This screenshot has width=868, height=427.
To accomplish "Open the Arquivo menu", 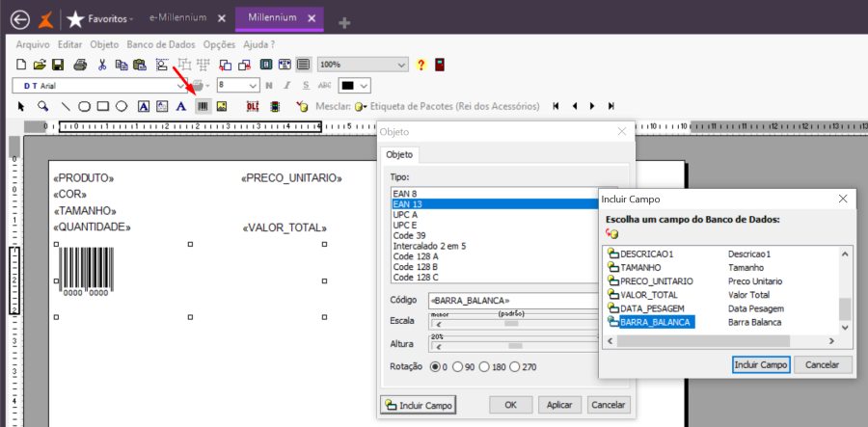I will (33, 44).
